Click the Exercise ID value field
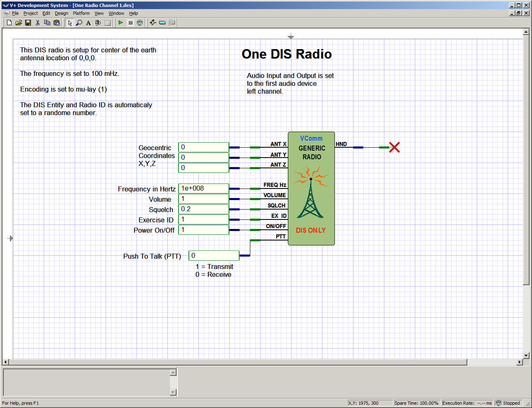Image resolution: width=532 pixels, height=408 pixels. click(x=204, y=219)
